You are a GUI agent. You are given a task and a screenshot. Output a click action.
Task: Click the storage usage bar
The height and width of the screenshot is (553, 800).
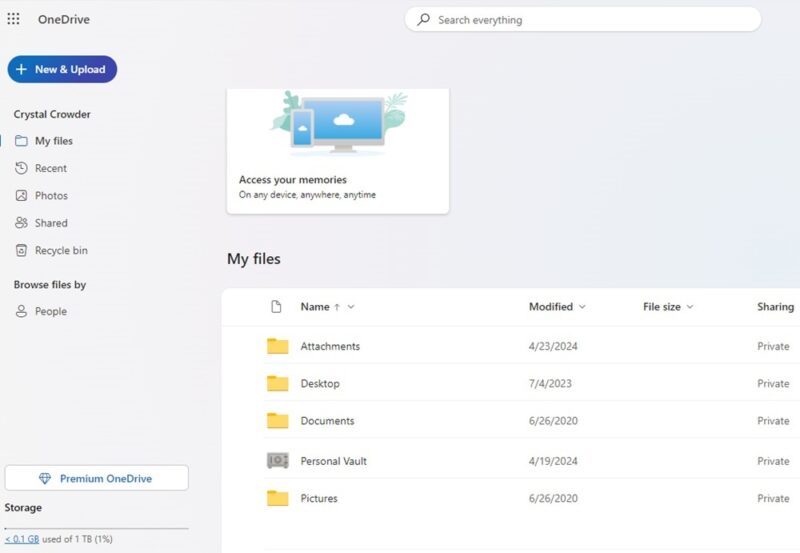(96, 528)
